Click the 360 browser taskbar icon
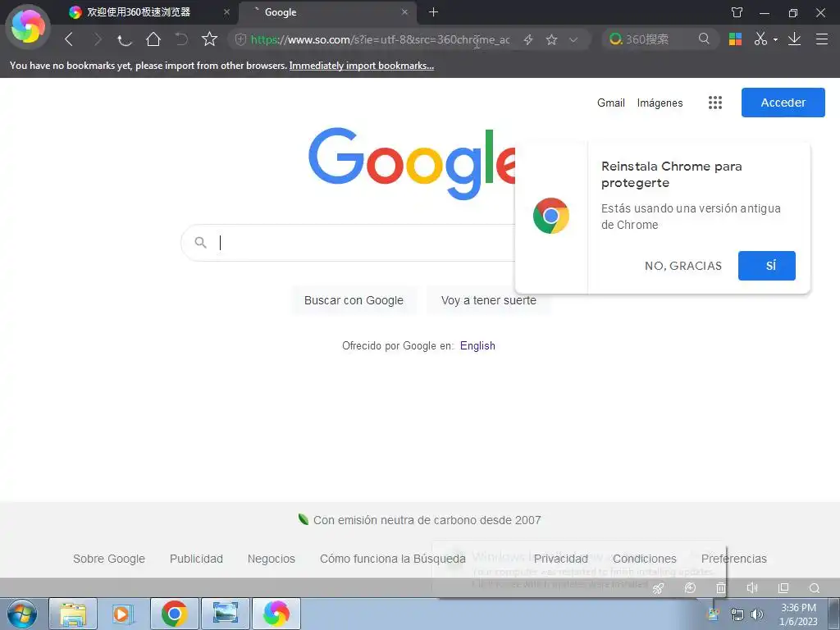The image size is (840, 630). (x=276, y=614)
